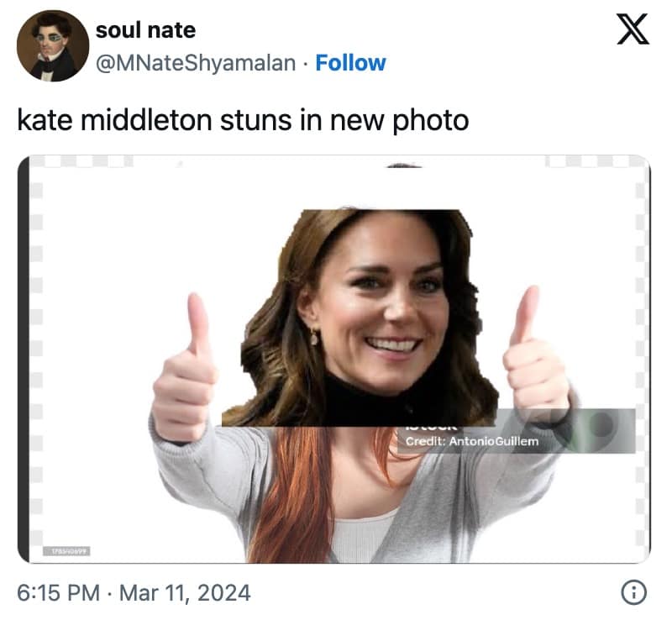Click the display name soul nate
Screen dimensions: 672x620
point(146,30)
